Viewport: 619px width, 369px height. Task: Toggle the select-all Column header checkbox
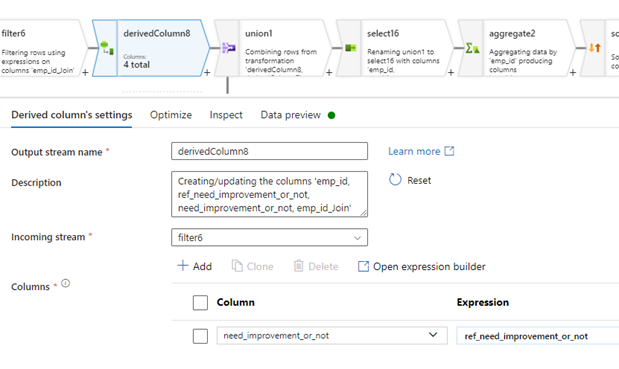click(x=200, y=303)
